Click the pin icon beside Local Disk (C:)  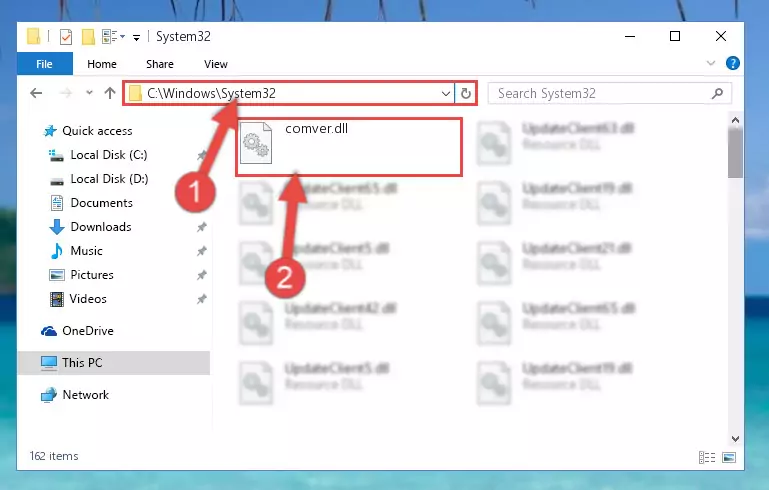[202, 155]
